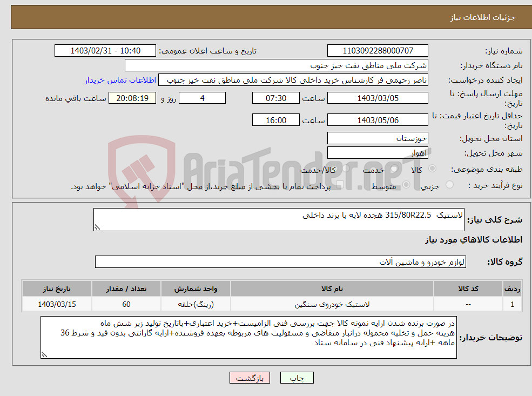This screenshot has width=532, height=396.
Task: Click need date cell 1403/03/15
Action: coord(57,304)
